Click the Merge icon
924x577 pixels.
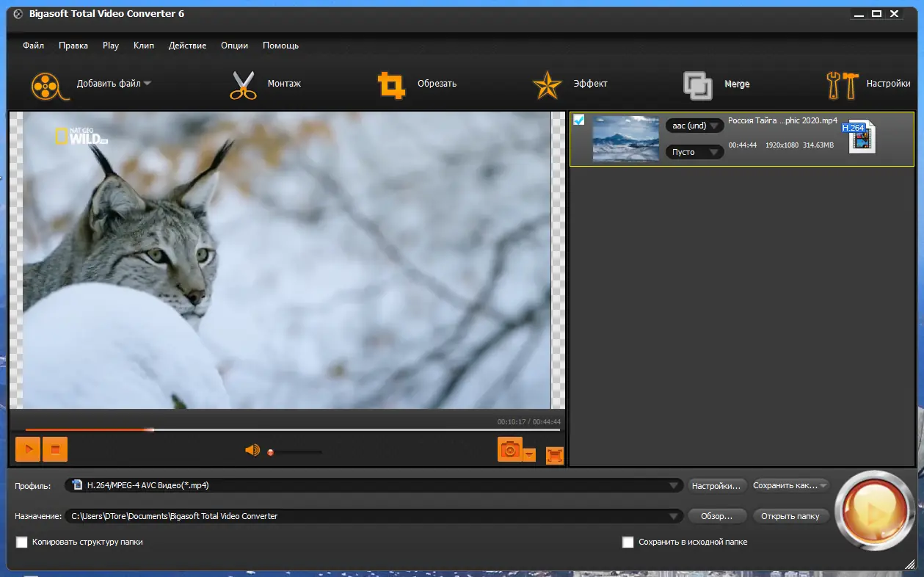click(x=697, y=84)
